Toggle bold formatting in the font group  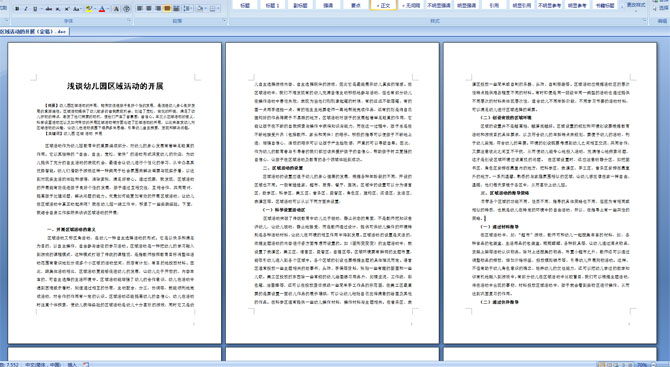(x=17, y=9)
